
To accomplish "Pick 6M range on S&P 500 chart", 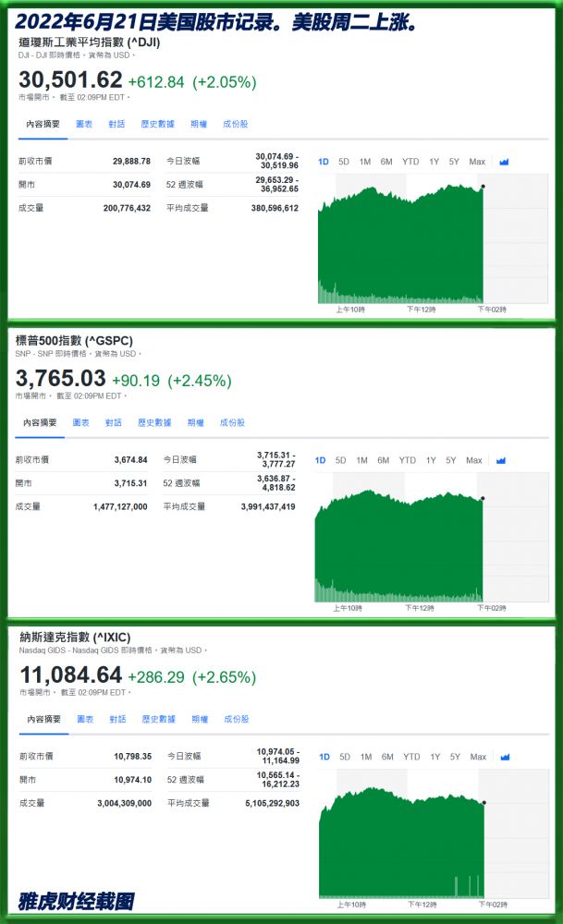I will point(383,460).
